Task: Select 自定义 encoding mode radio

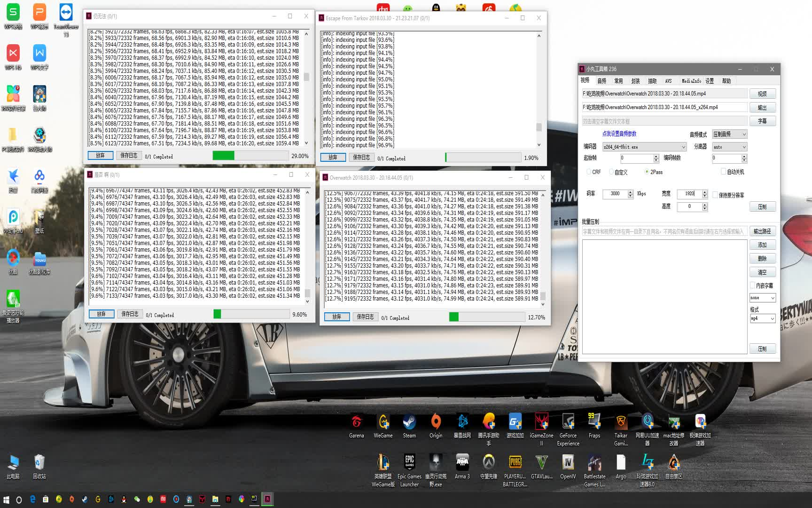Action: (618, 172)
